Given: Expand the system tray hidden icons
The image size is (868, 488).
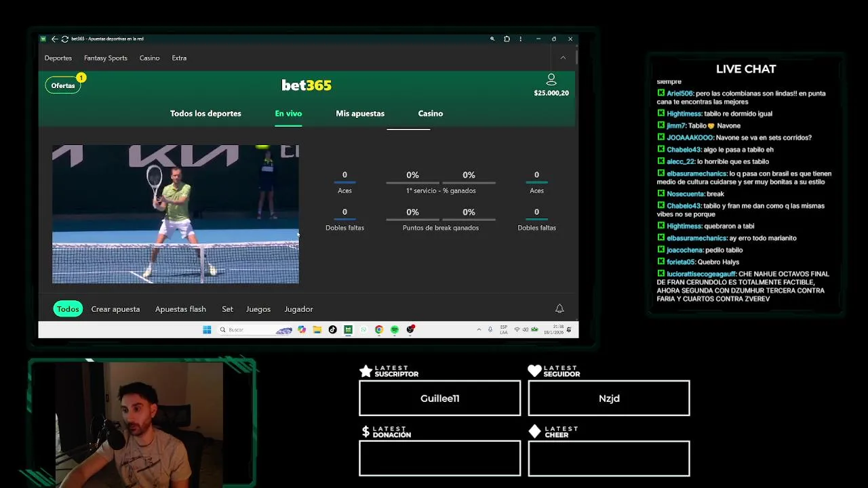Looking at the screenshot, I should pos(479,329).
